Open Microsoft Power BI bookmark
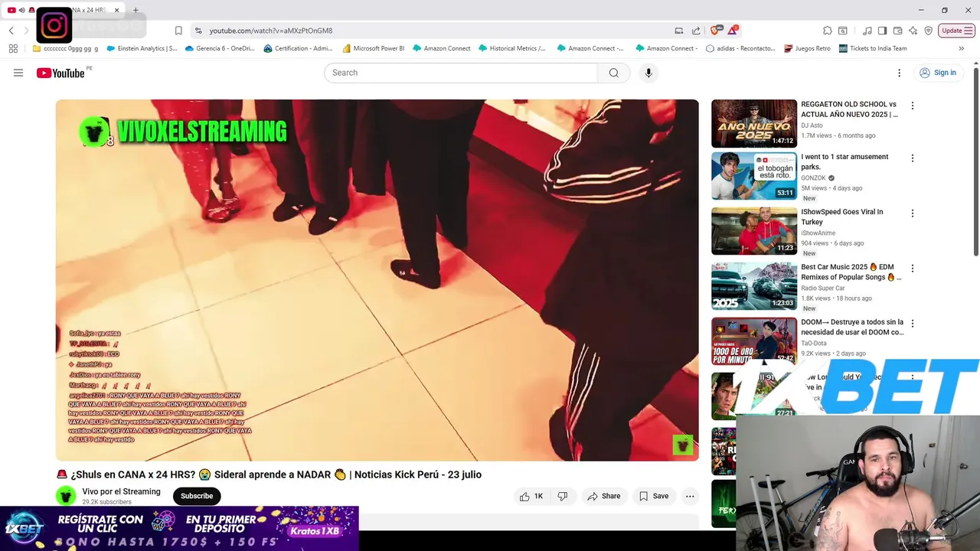This screenshot has height=551, width=980. [x=373, y=48]
